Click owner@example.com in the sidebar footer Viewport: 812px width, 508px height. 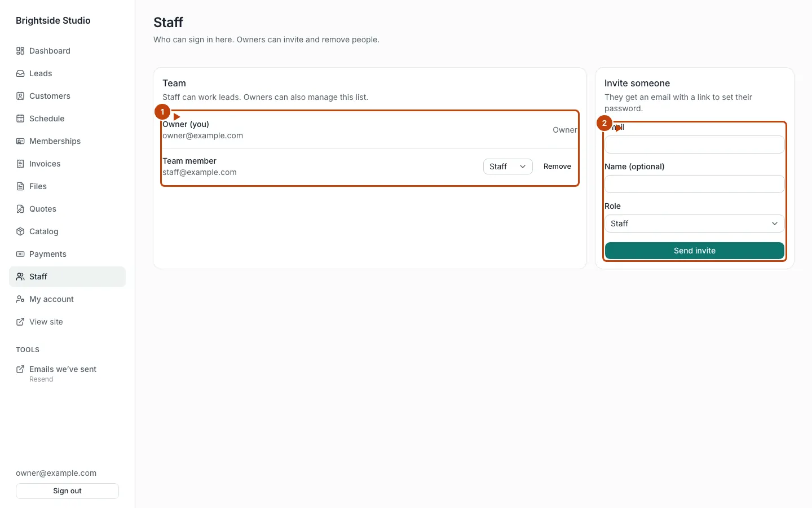(x=56, y=473)
